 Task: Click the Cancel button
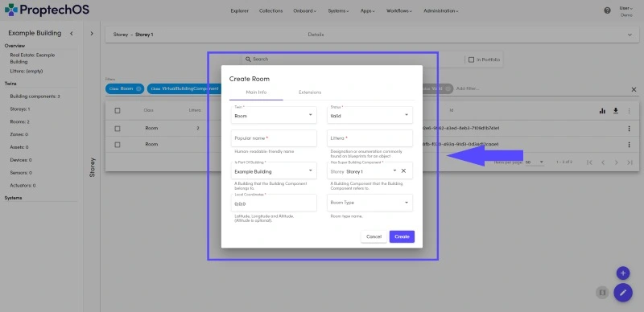click(374, 237)
